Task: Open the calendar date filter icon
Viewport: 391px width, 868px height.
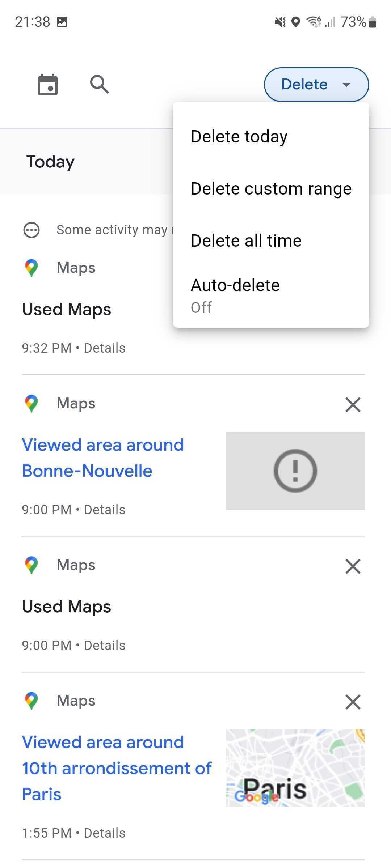Action: (48, 85)
